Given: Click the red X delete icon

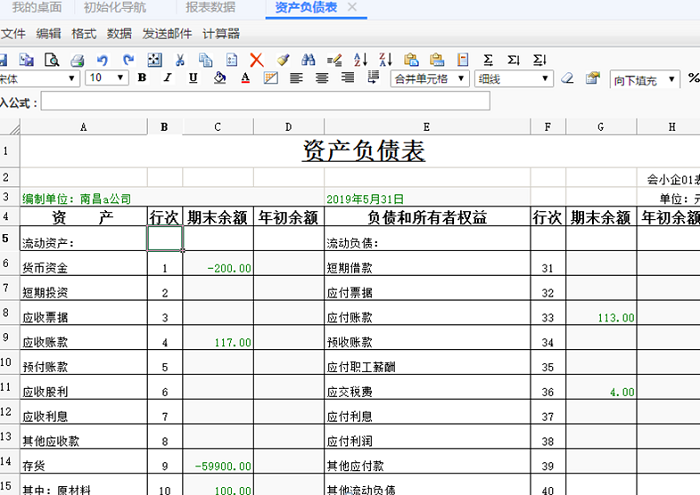Looking at the screenshot, I should [x=257, y=60].
